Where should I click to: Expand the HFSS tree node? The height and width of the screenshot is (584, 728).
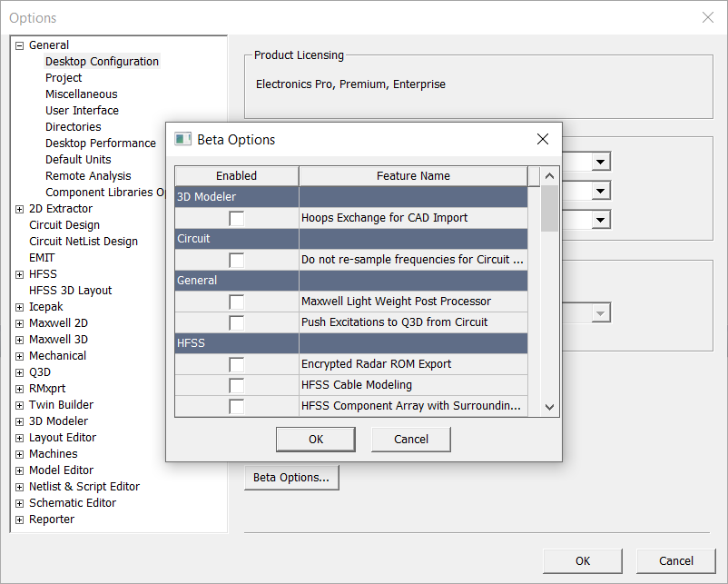point(20,273)
